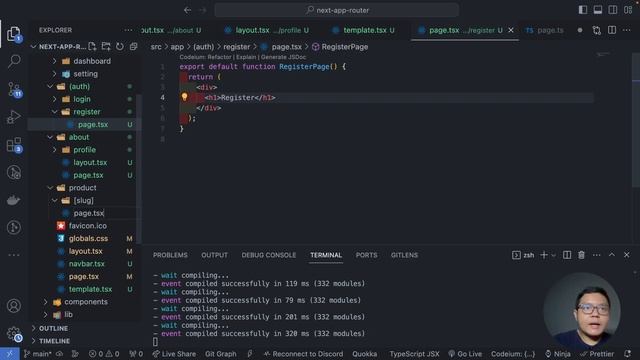The image size is (640, 360).
Task: Add a new terminal with plus
Action: tap(544, 255)
